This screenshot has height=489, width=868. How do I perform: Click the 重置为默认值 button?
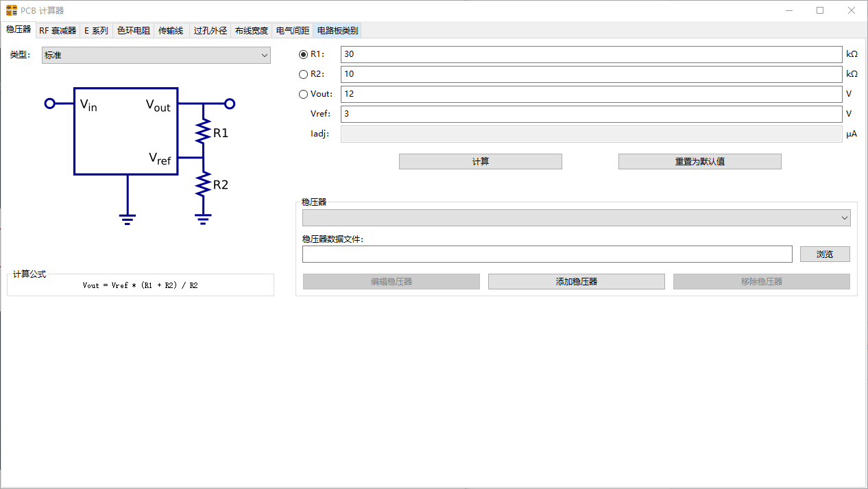coord(699,162)
